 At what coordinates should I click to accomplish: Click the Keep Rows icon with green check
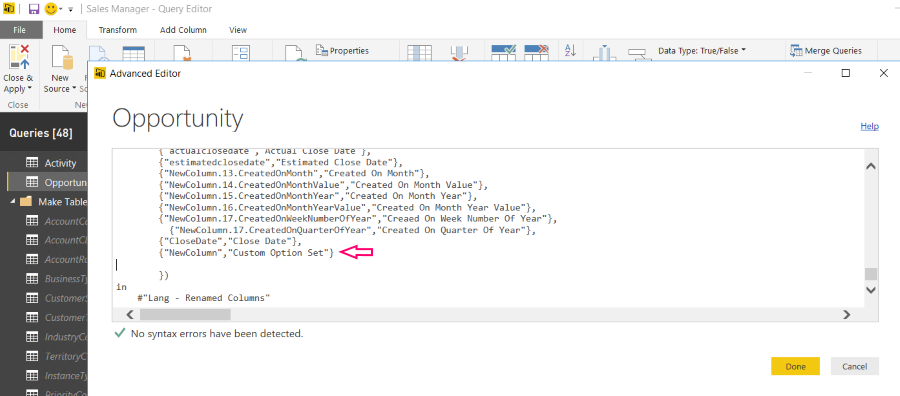(503, 52)
